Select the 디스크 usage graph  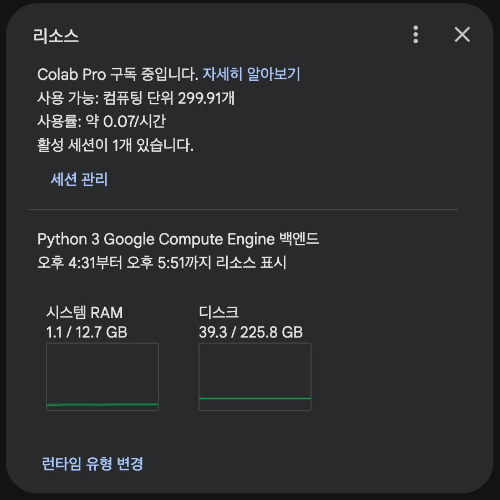(255, 377)
